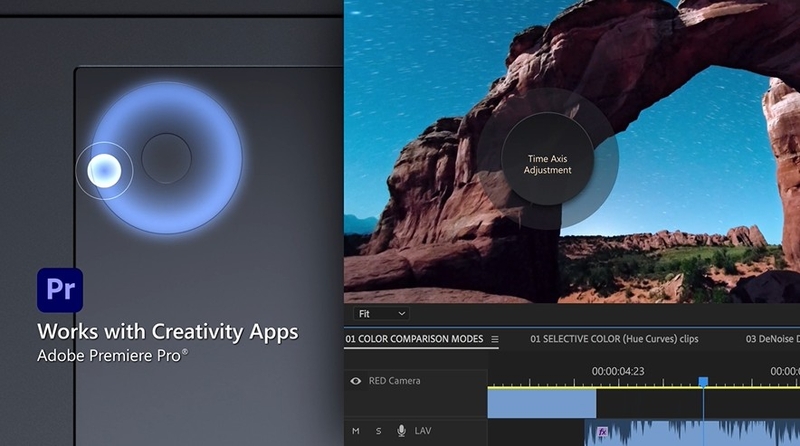Open the sequence panel hamburger menu
The width and height of the screenshot is (800, 446).
click(494, 339)
